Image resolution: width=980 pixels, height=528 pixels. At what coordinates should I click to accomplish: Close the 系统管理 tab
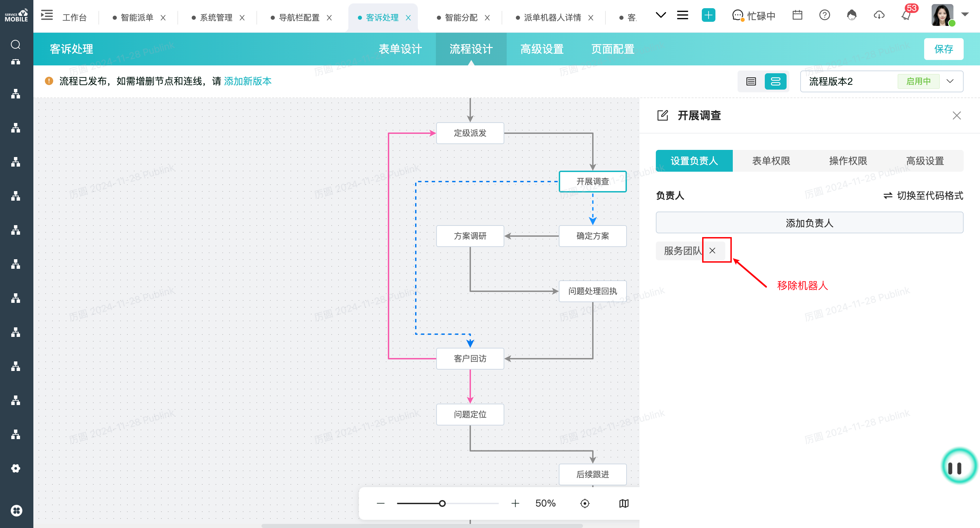tap(242, 17)
